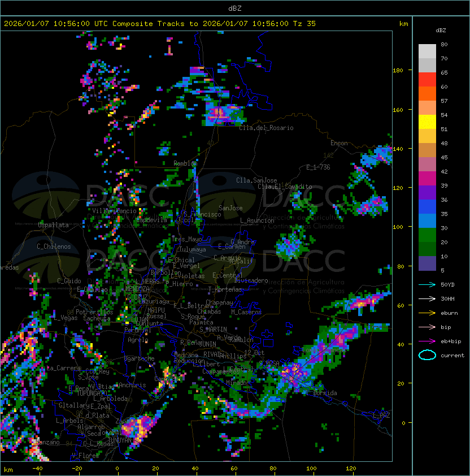Click the '0' tick on right km axis
Screen dimensions: 470x476
403,423
